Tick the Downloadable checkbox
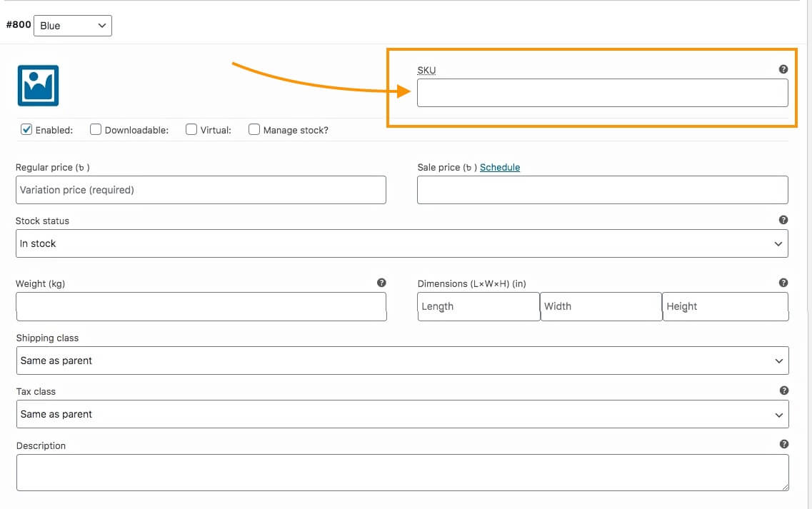 click(x=96, y=129)
